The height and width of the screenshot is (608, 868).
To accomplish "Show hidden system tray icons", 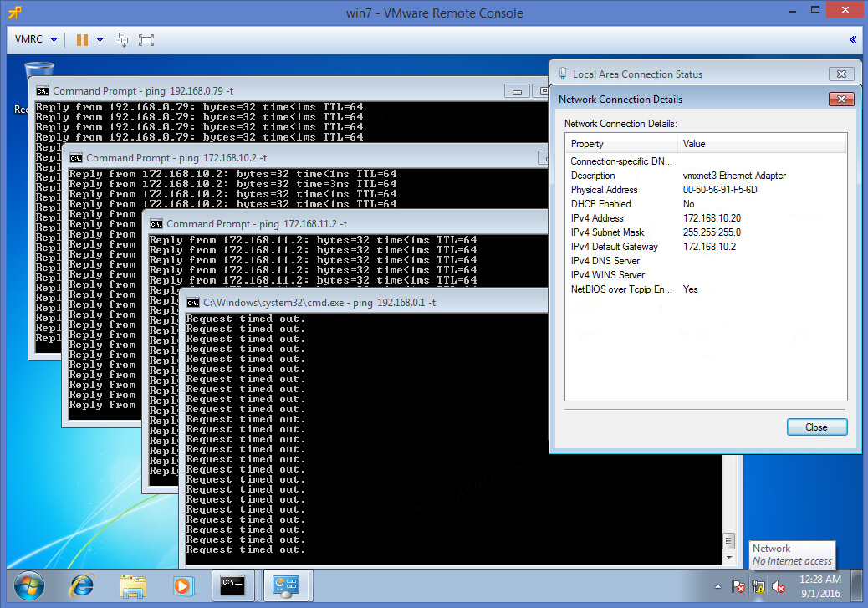I will click(719, 586).
